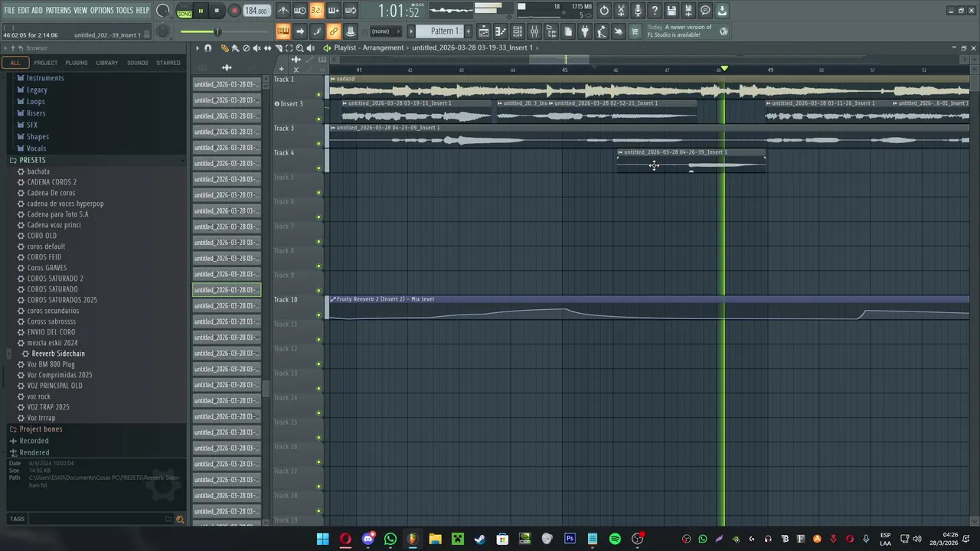Pause playback

click(201, 11)
